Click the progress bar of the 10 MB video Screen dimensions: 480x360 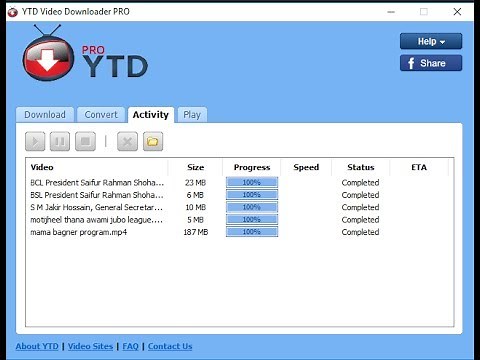[x=252, y=207]
